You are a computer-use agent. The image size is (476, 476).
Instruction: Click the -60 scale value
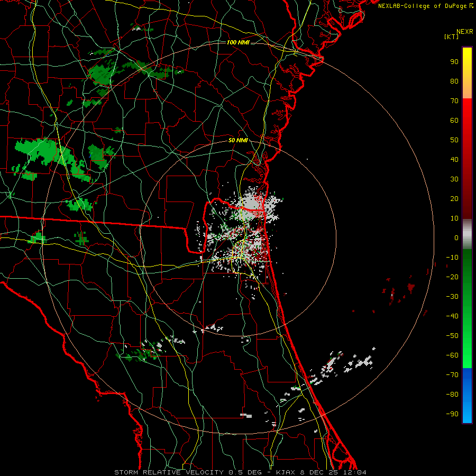click(x=452, y=355)
